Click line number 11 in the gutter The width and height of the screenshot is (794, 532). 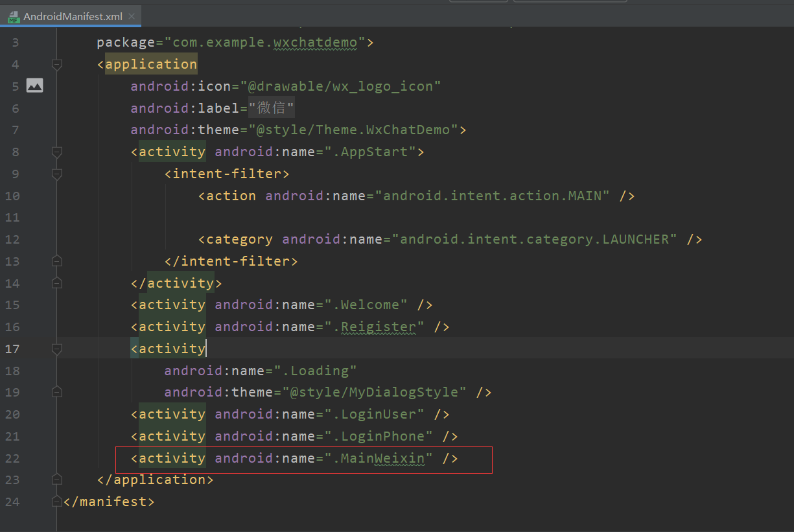click(x=12, y=218)
